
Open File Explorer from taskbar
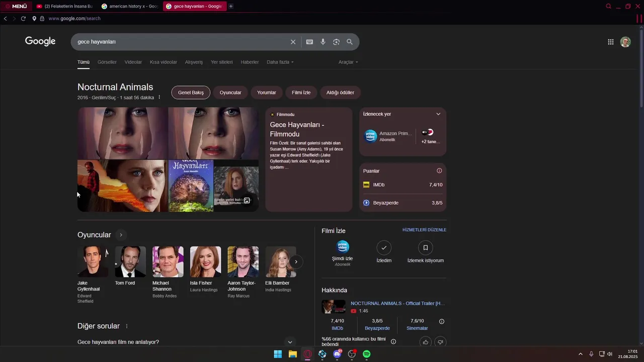(x=293, y=354)
